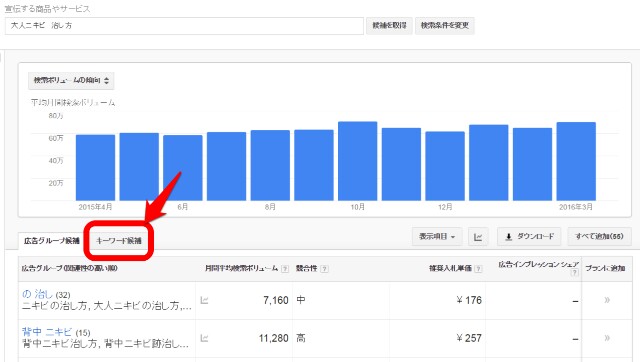Click help icon under 広告インプレッション シェア
The image size is (640, 362).
(575, 273)
